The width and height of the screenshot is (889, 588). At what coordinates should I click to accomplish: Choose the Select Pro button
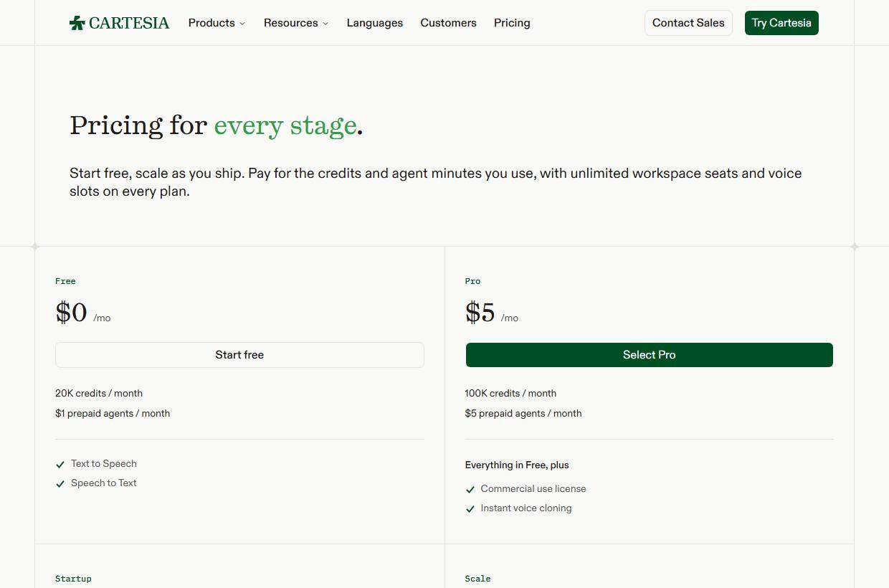click(x=650, y=355)
